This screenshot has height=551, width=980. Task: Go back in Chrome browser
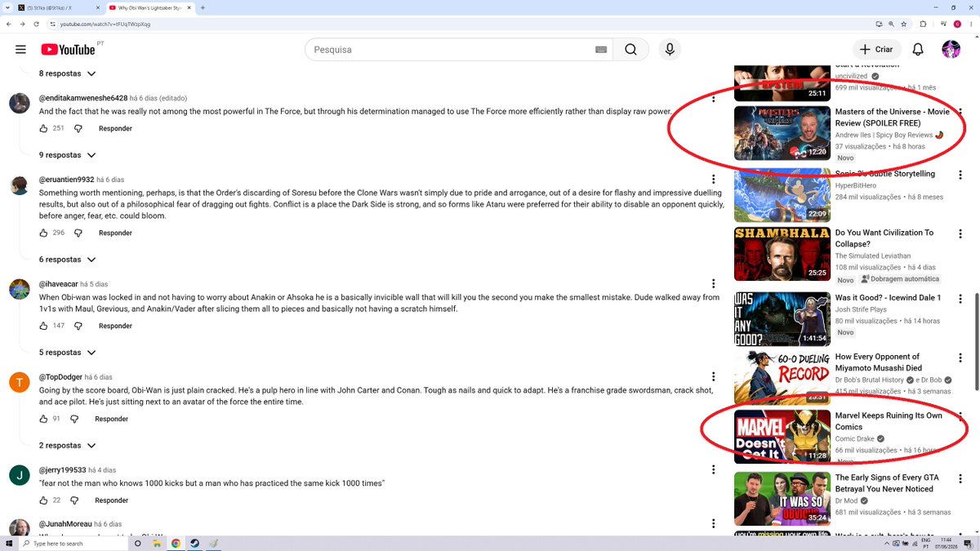[x=7, y=24]
